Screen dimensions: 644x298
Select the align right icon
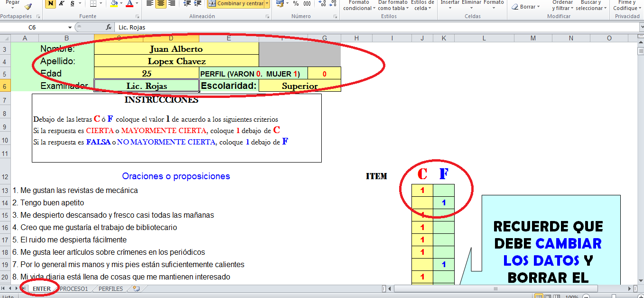coord(173,4)
